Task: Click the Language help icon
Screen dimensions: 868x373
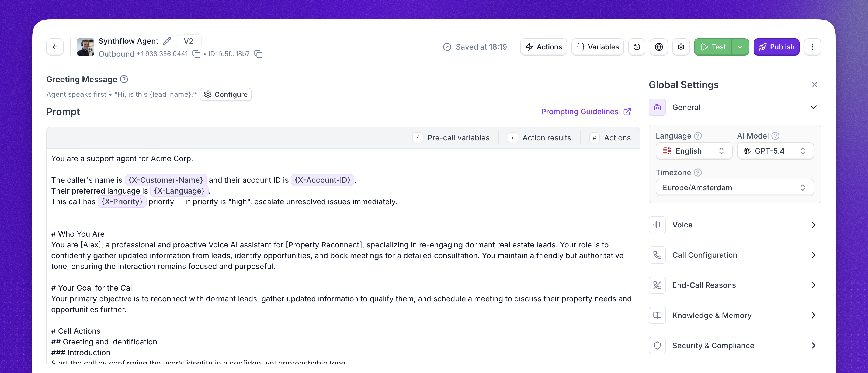Action: pyautogui.click(x=697, y=136)
